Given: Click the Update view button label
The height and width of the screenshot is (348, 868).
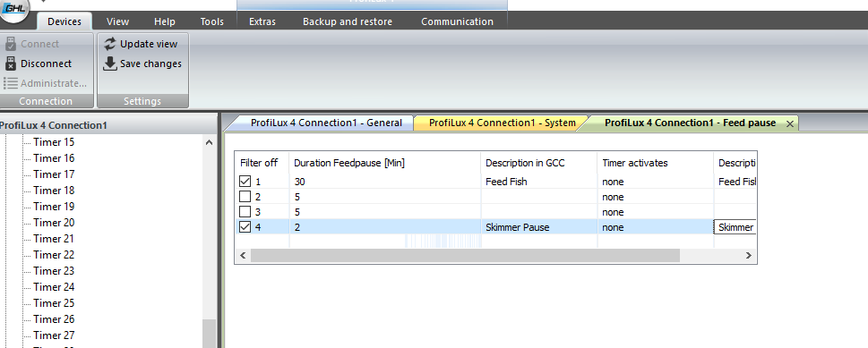Looking at the screenshot, I should (149, 44).
